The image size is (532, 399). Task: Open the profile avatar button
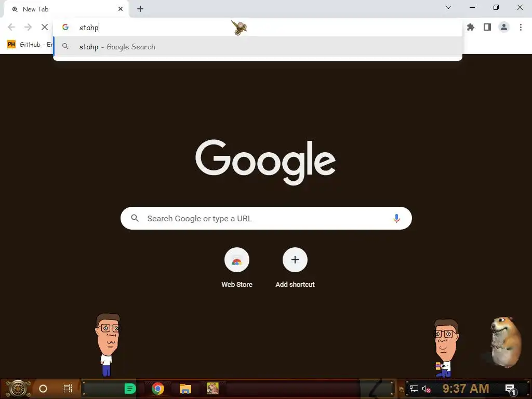[504, 27]
